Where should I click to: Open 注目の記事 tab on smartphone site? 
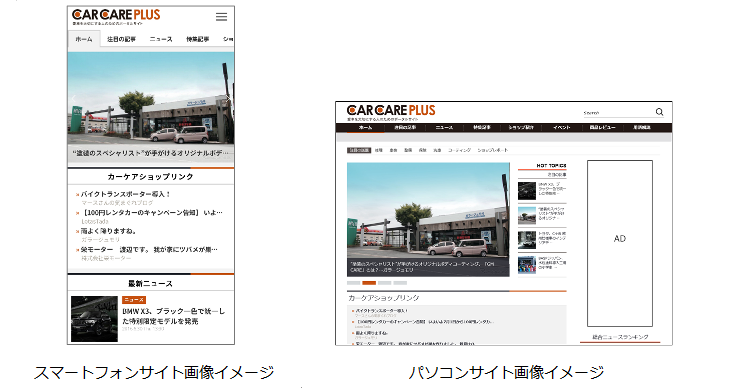[122, 39]
